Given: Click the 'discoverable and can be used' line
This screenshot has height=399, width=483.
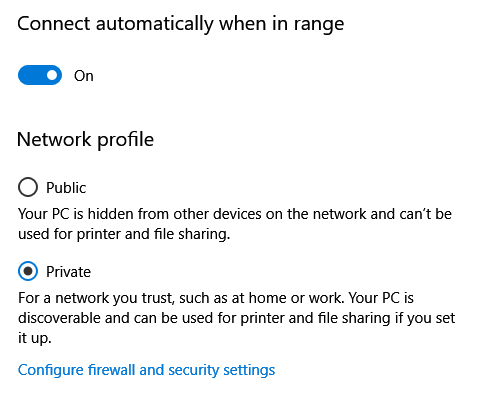Looking at the screenshot, I should [x=237, y=318].
